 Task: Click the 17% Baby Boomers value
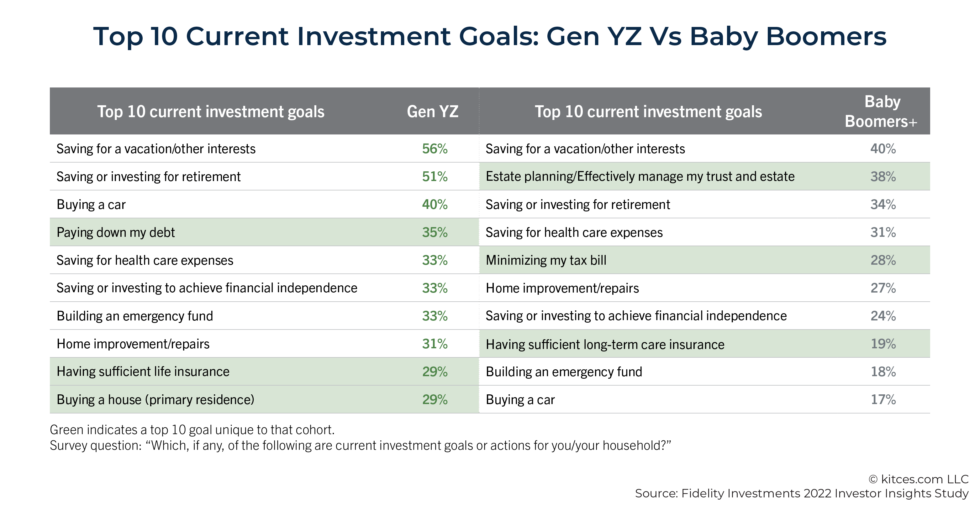click(883, 399)
